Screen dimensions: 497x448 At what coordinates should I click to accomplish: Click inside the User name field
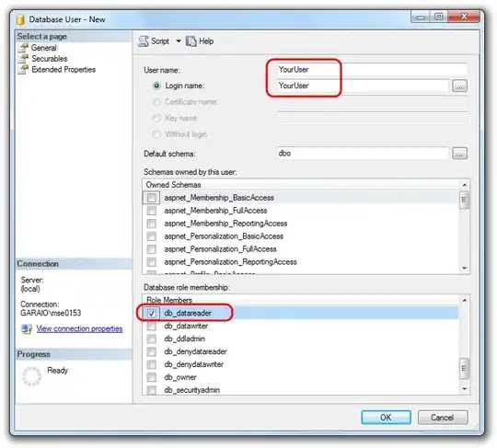(372, 69)
